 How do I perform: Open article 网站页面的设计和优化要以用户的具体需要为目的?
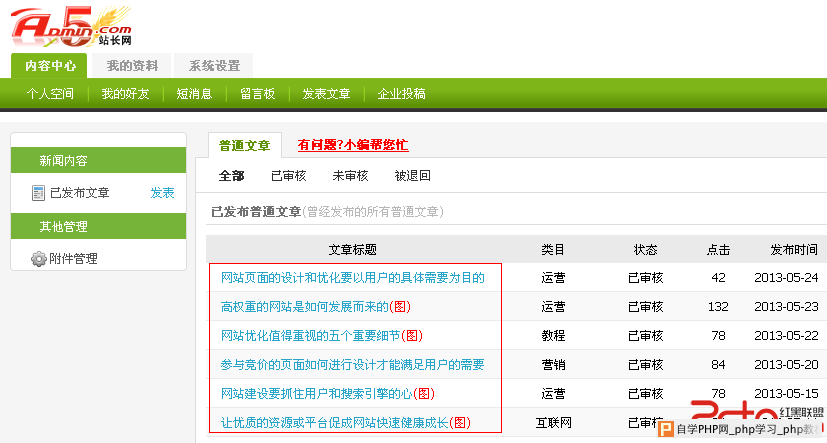click(352, 278)
